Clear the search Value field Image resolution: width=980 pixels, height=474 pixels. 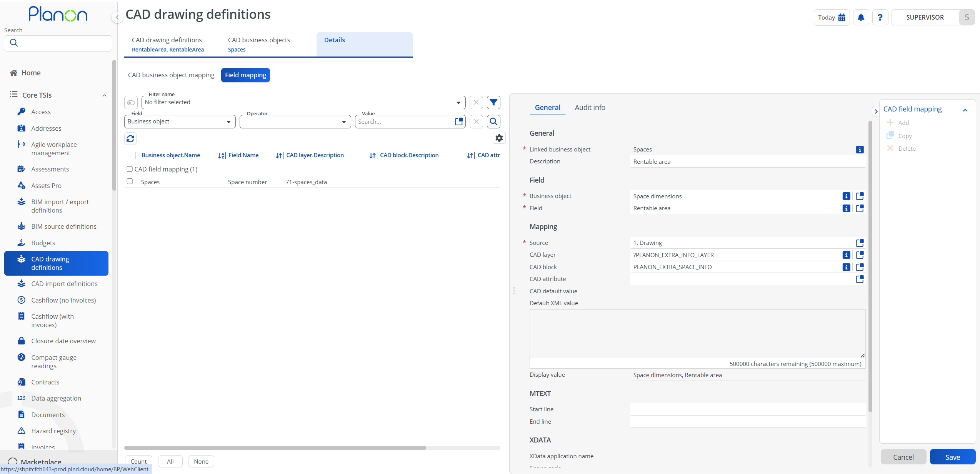[476, 121]
